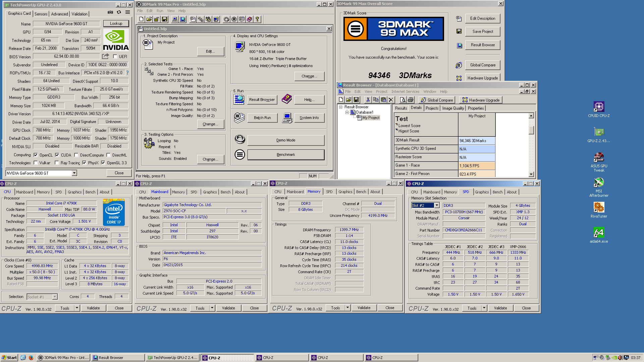Open the Socket #1 selection dropdown

click(x=55, y=297)
